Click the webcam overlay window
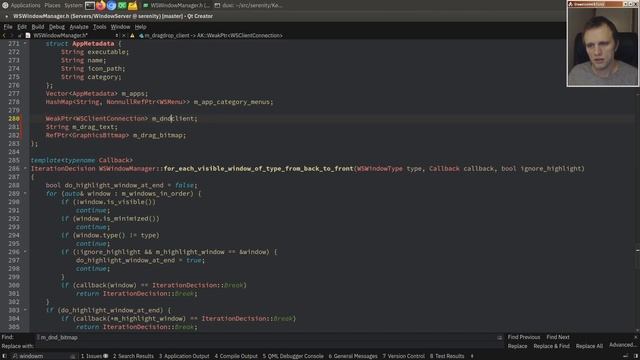This screenshot has width=640, height=360. click(602, 43)
